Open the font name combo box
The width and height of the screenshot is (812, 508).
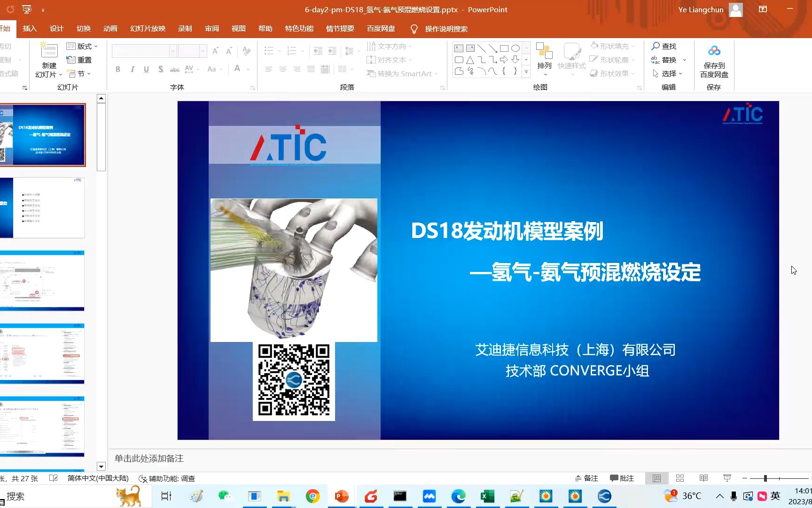coord(144,51)
